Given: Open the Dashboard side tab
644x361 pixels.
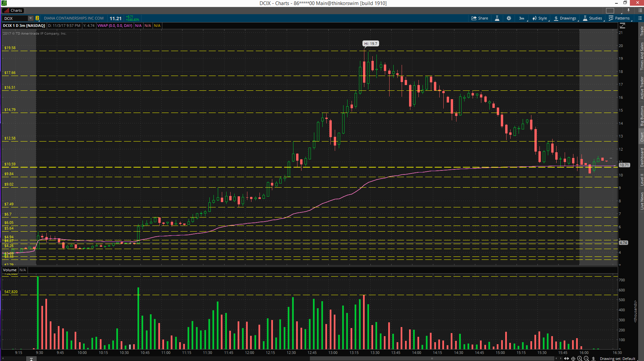Looking at the screenshot, I should pos(641,157).
